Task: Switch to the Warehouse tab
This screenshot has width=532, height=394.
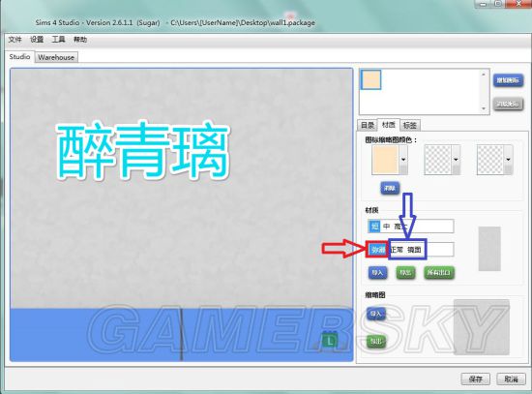Action: click(x=56, y=57)
